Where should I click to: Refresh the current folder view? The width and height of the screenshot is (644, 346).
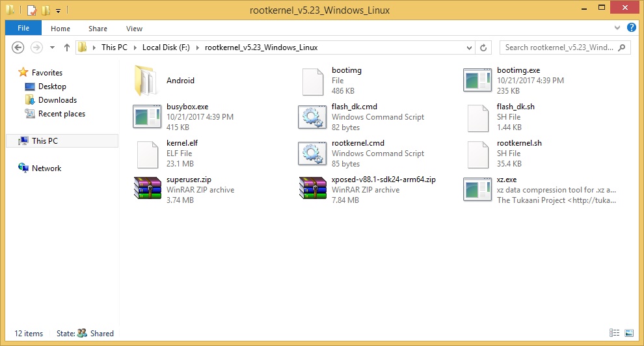(x=483, y=47)
